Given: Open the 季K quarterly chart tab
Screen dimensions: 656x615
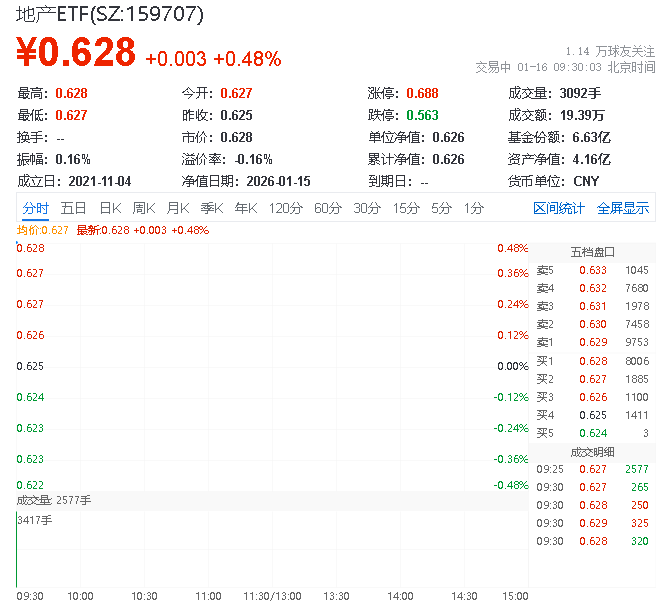Looking at the screenshot, I should (211, 208).
